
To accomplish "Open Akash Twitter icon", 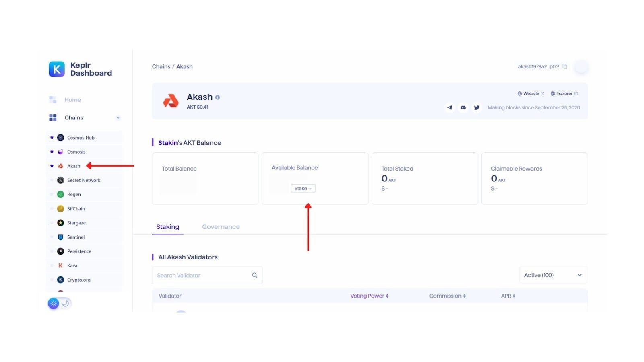I will click(477, 107).
